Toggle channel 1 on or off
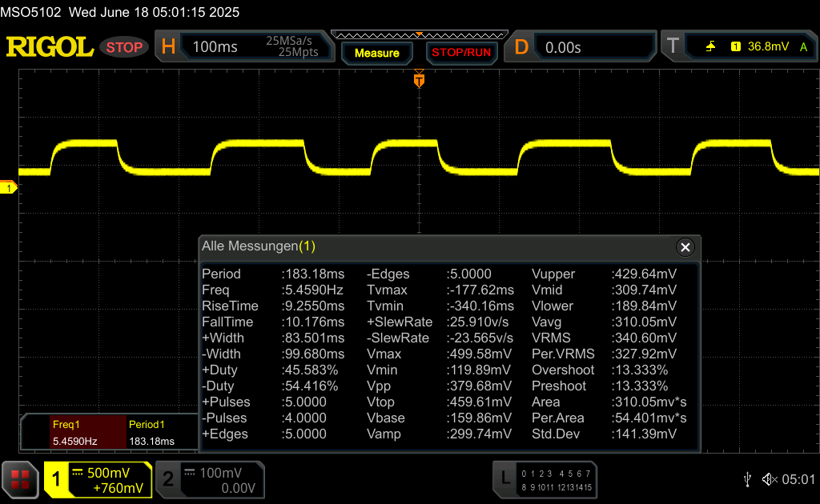 point(56,479)
